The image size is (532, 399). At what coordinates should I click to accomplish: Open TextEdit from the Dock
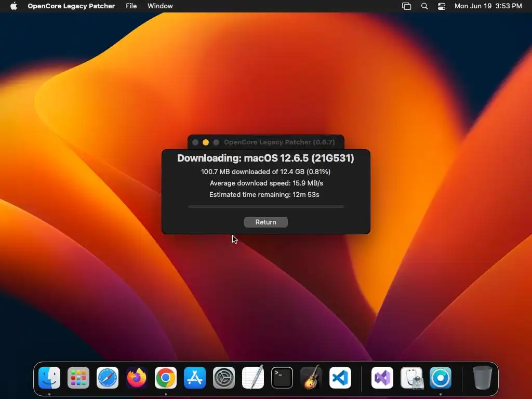tap(253, 377)
